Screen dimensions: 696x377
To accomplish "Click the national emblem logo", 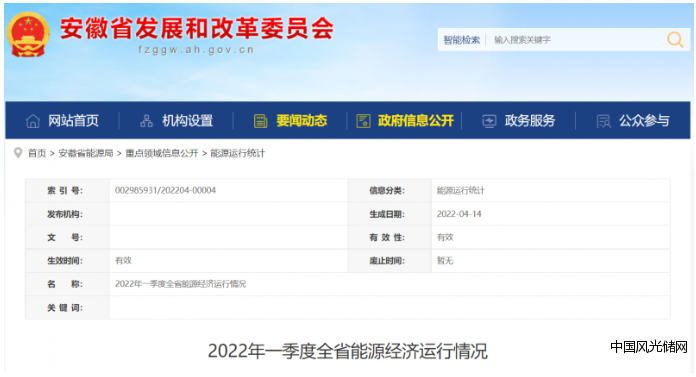I will pyautogui.click(x=28, y=35).
